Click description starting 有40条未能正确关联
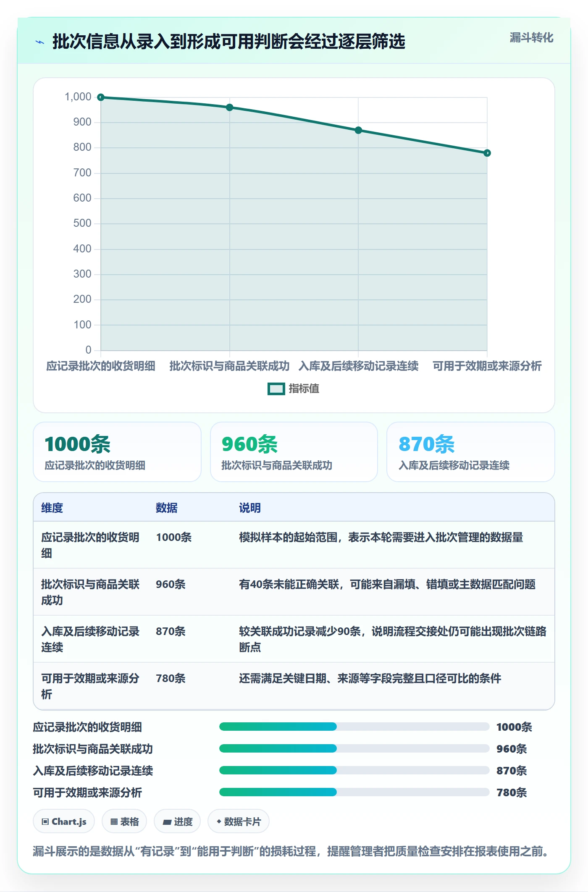 pos(387,585)
